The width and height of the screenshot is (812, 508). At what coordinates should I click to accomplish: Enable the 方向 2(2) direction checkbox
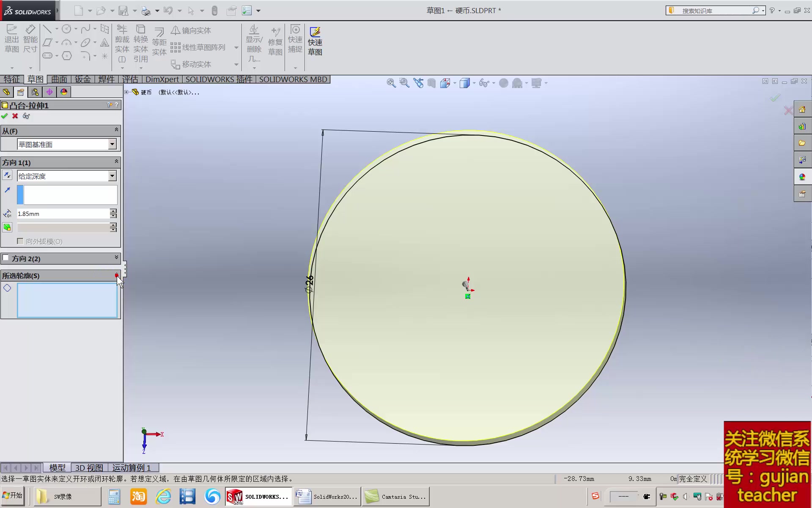click(6, 258)
